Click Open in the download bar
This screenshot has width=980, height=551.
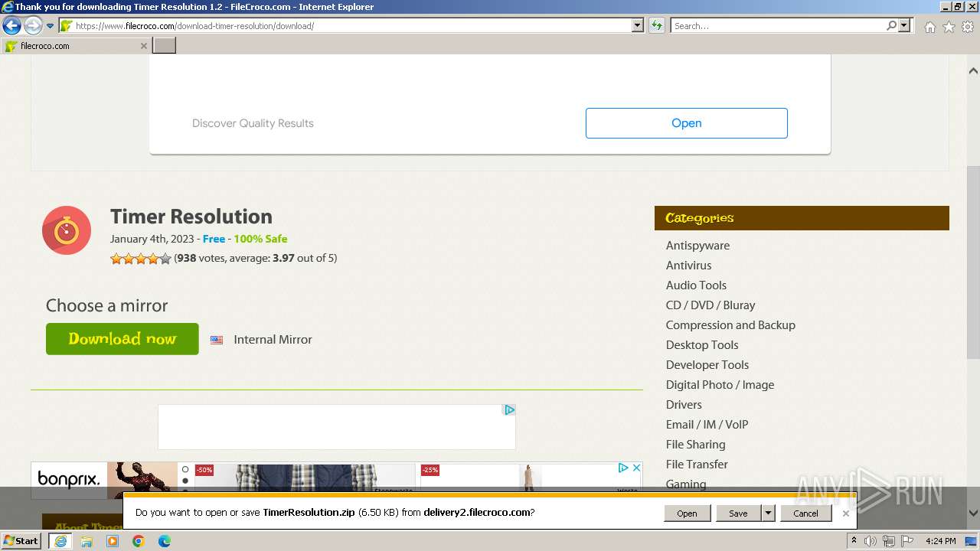coord(687,514)
